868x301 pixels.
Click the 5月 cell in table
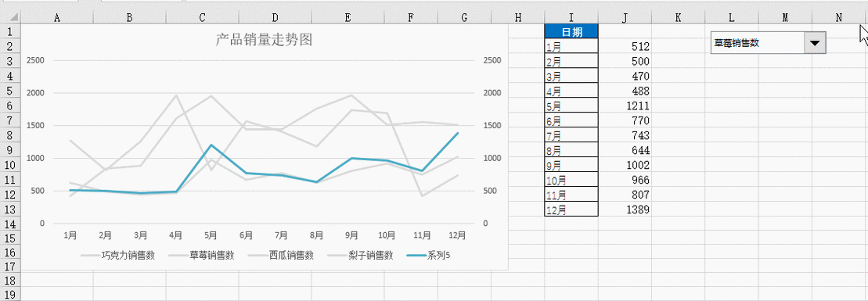click(x=571, y=105)
